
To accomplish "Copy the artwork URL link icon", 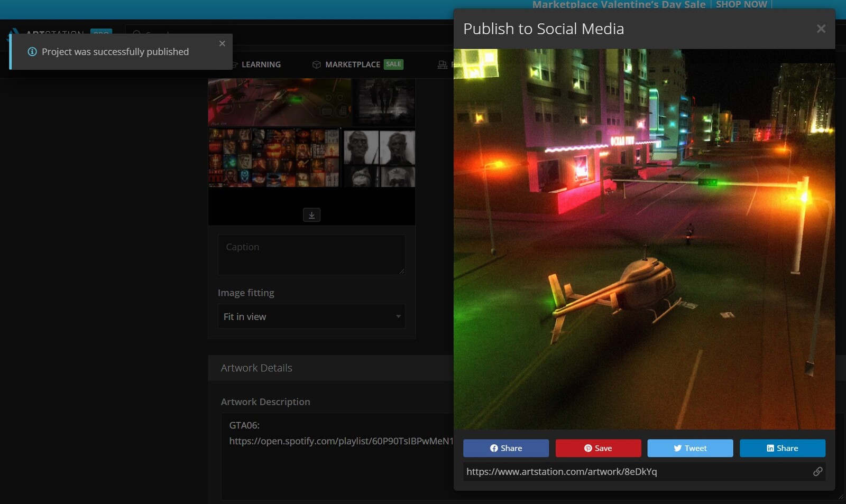I will pyautogui.click(x=817, y=471).
